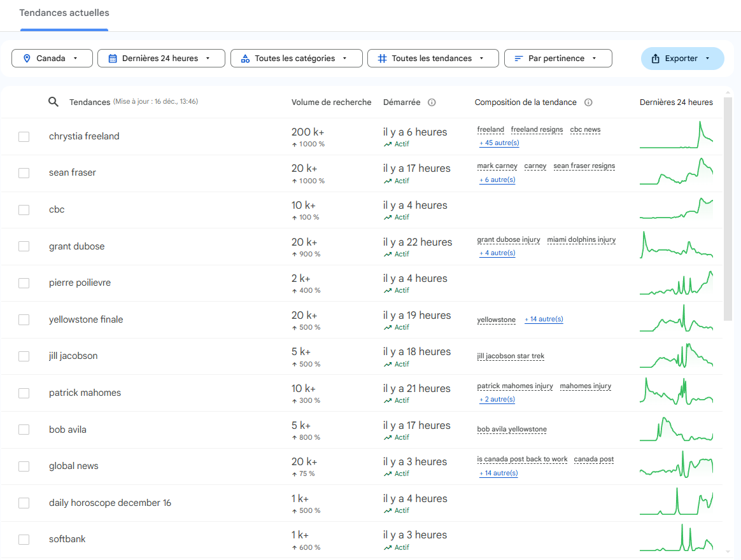This screenshot has width=741, height=560.
Task: Click the hashtag icon on Toutes les tendances
Action: (382, 59)
